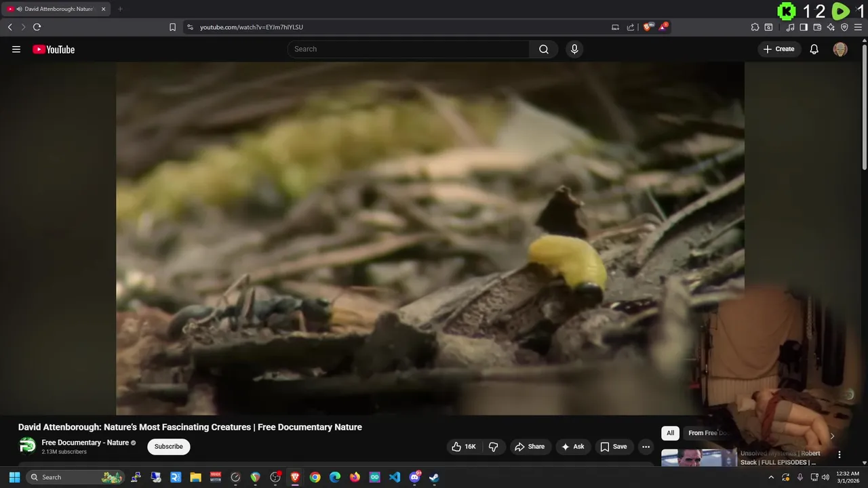Select the All filter chip
The image size is (868, 488).
[670, 433]
